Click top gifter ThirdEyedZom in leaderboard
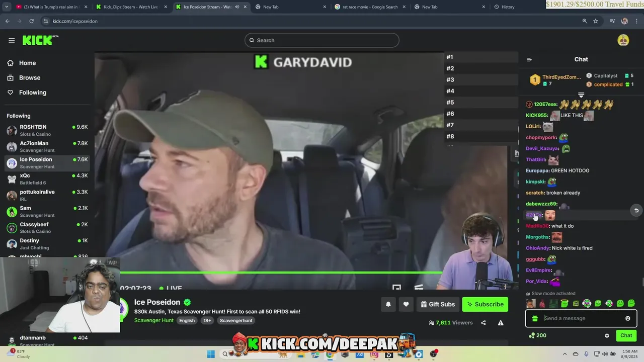Viewport: 644px width, 362px height. [x=555, y=80]
